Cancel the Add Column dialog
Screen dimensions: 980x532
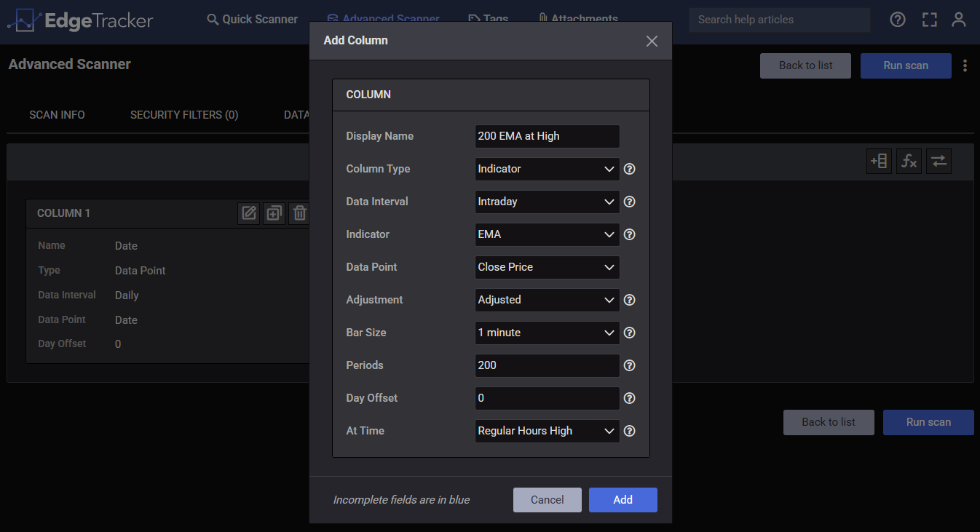pos(547,500)
